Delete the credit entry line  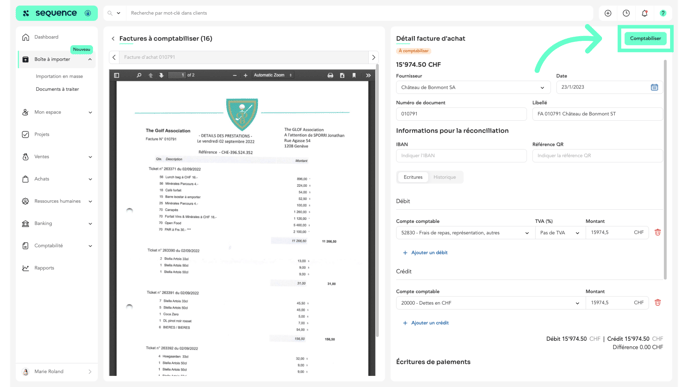coord(657,303)
